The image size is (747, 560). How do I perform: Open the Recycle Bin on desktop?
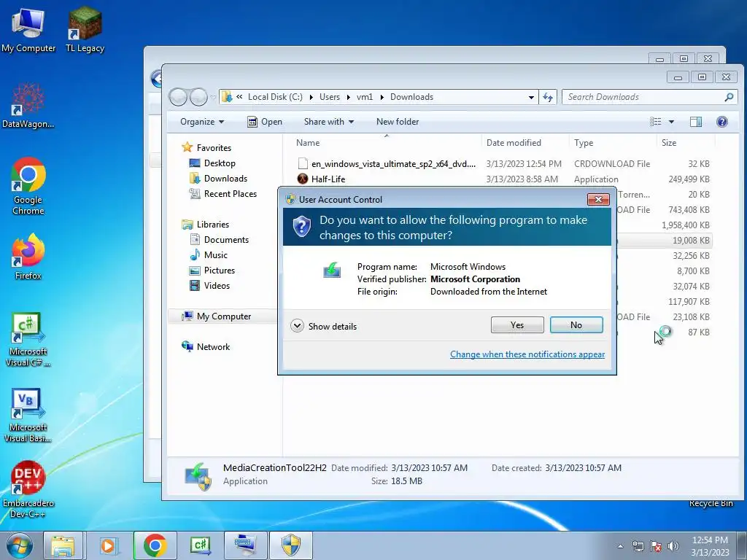(711, 503)
